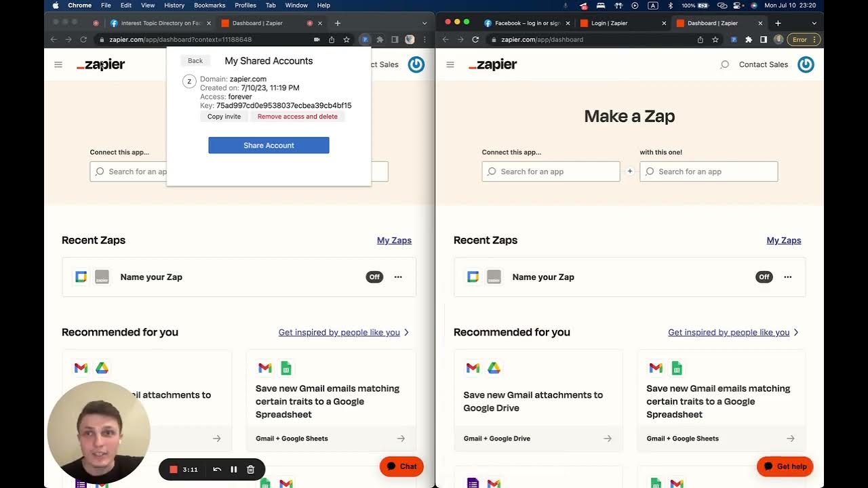Reload page in right Chrome window
Screen dimensions: 868x488
click(475, 39)
